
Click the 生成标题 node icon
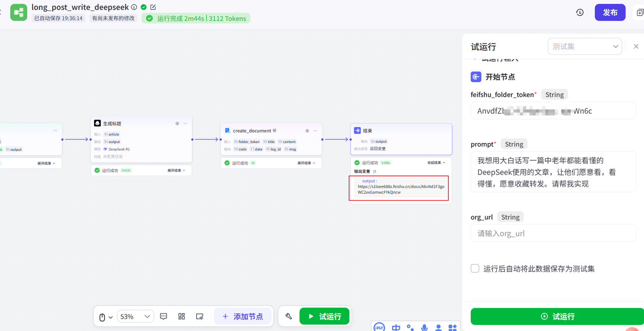98,123
